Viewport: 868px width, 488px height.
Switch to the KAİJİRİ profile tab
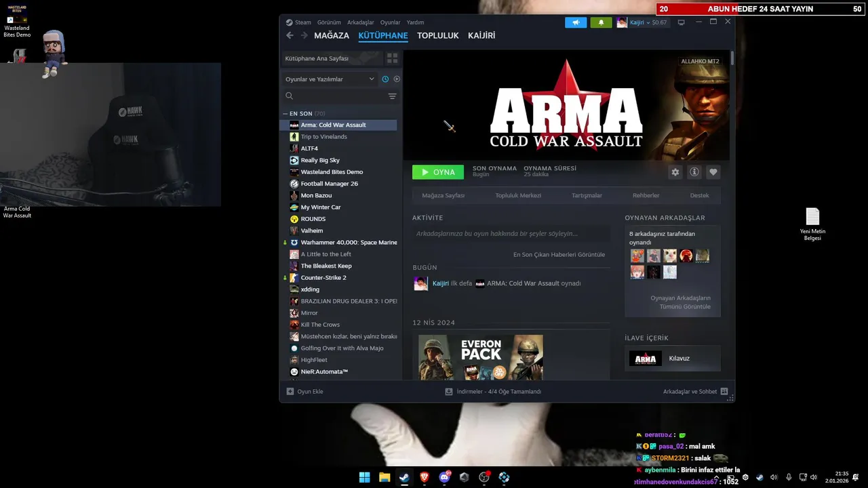481,35
